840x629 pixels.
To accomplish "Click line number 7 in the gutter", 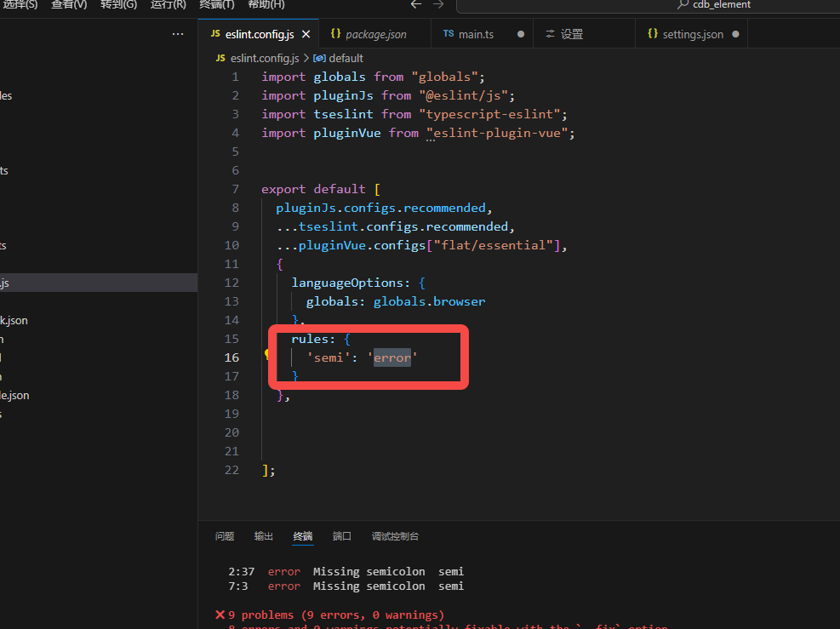I will [x=235, y=189].
